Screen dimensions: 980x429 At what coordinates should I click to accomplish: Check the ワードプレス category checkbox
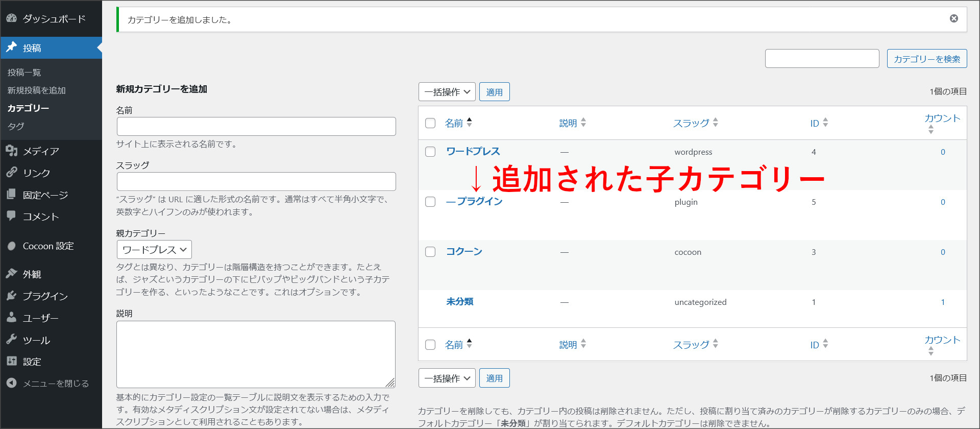click(x=430, y=152)
